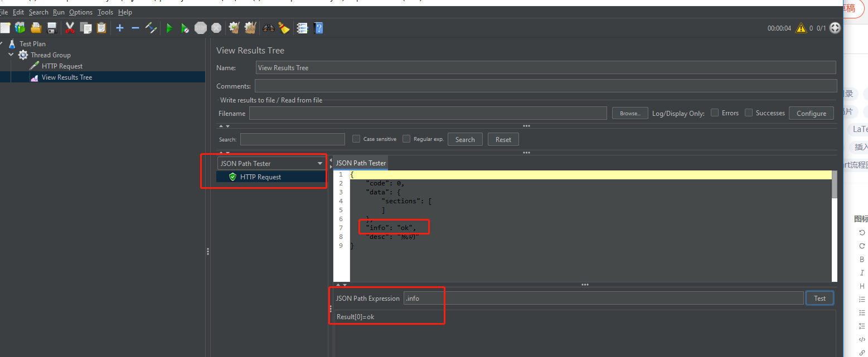The height and width of the screenshot is (357, 868).
Task: Expand all tree nodes (plus icon)
Action: [120, 28]
